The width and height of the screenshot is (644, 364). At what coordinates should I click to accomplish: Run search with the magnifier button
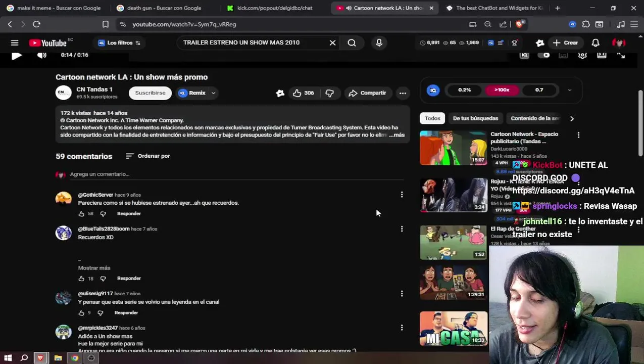352,43
